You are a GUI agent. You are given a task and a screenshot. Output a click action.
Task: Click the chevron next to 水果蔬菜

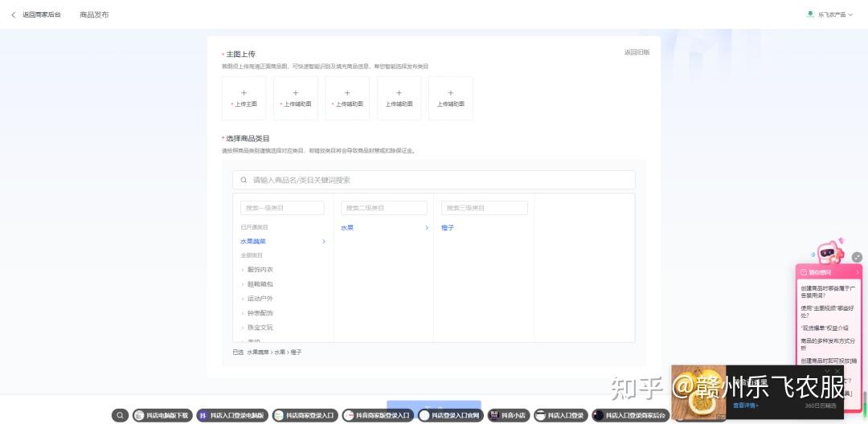324,242
